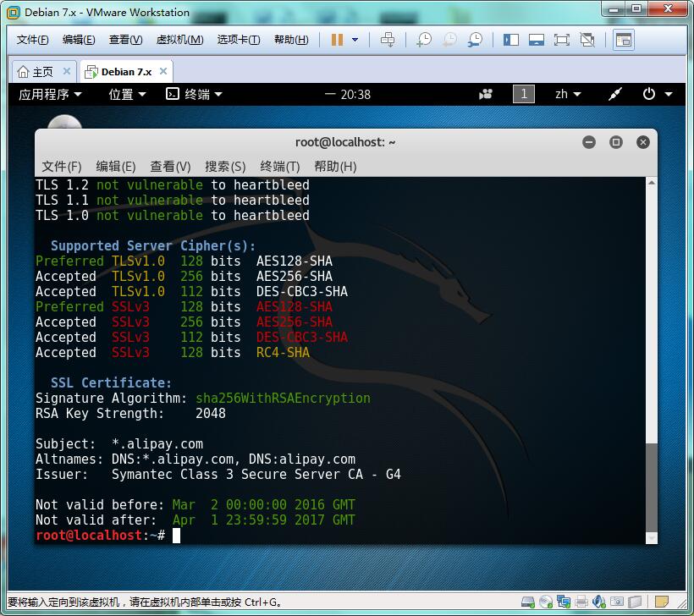
Task: Open the zh input language dropdown
Action: tap(568, 94)
